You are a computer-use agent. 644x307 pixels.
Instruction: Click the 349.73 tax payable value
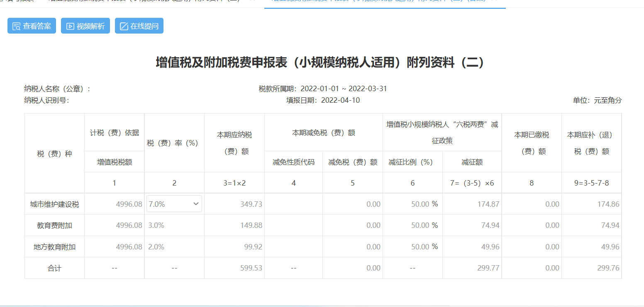251,204
